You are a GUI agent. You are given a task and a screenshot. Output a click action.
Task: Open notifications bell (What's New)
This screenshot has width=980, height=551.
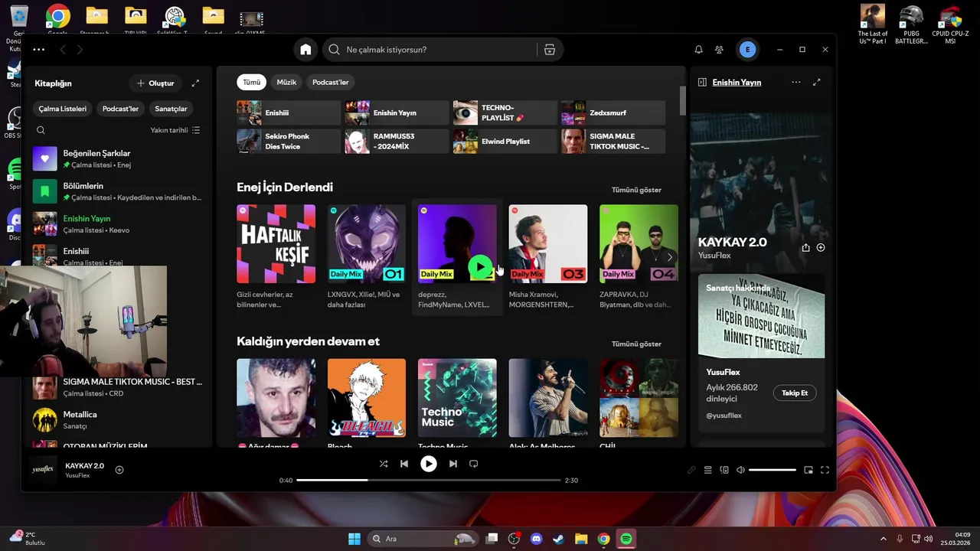point(698,50)
